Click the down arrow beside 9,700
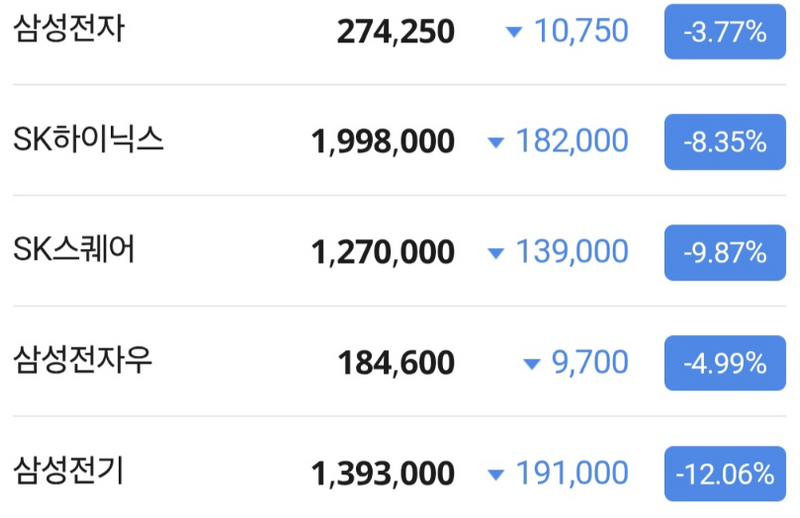 tap(532, 364)
